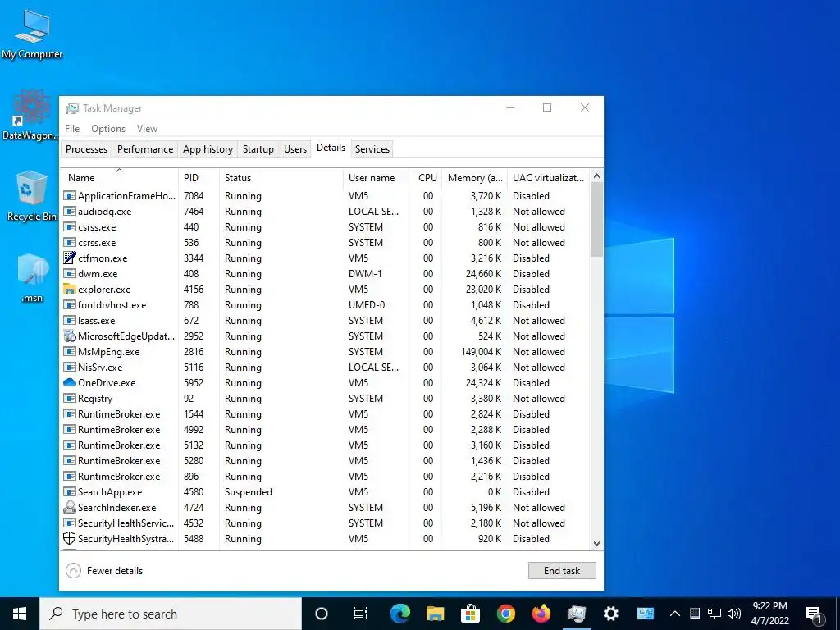Select the ApplicationFrameHost process row

[325, 195]
